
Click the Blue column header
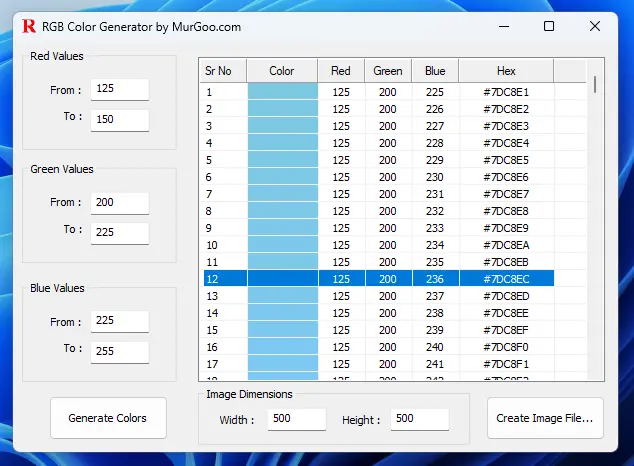point(435,71)
